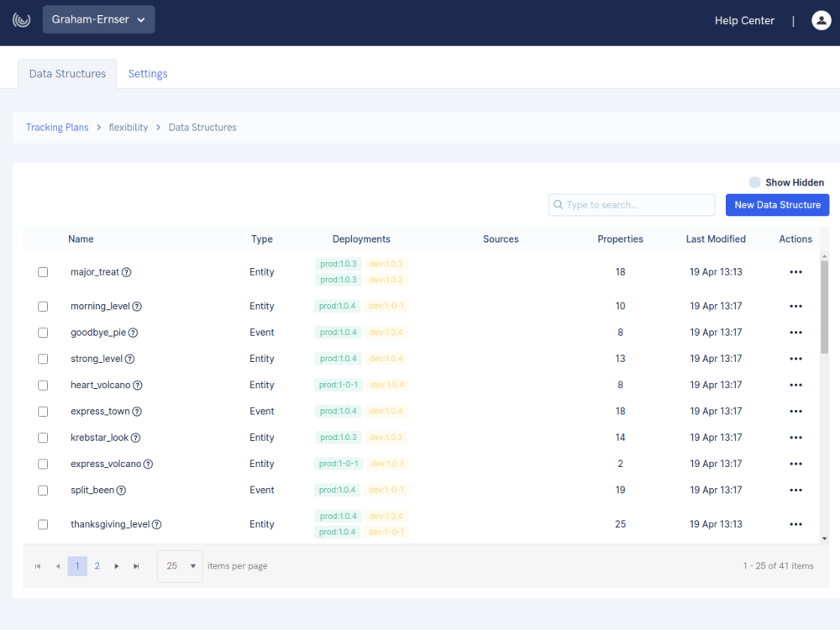Select page 2 in pagination
This screenshot has height=630, width=840.
97,566
